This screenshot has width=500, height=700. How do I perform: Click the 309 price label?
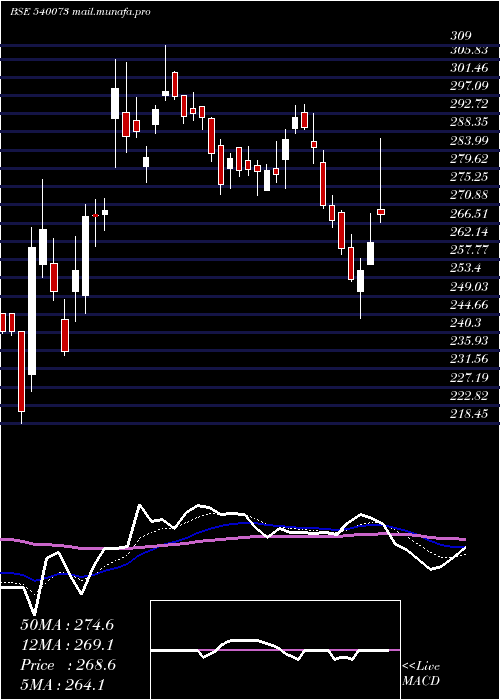pos(461,36)
